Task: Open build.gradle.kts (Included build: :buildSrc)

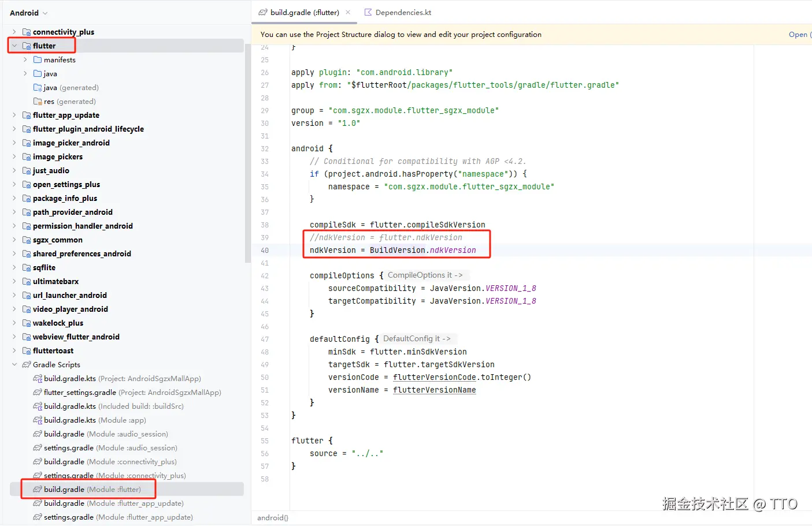Action: coord(114,406)
